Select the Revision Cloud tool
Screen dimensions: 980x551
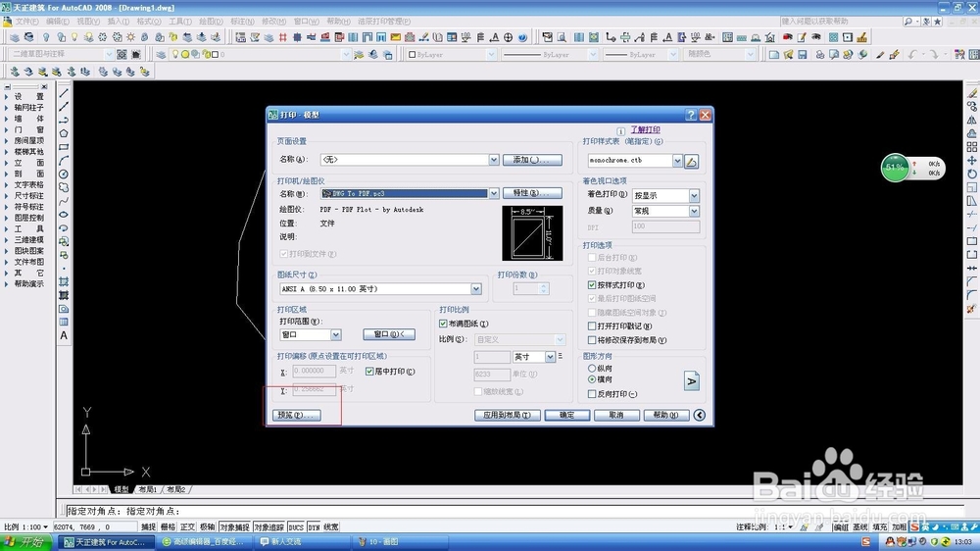(x=64, y=187)
